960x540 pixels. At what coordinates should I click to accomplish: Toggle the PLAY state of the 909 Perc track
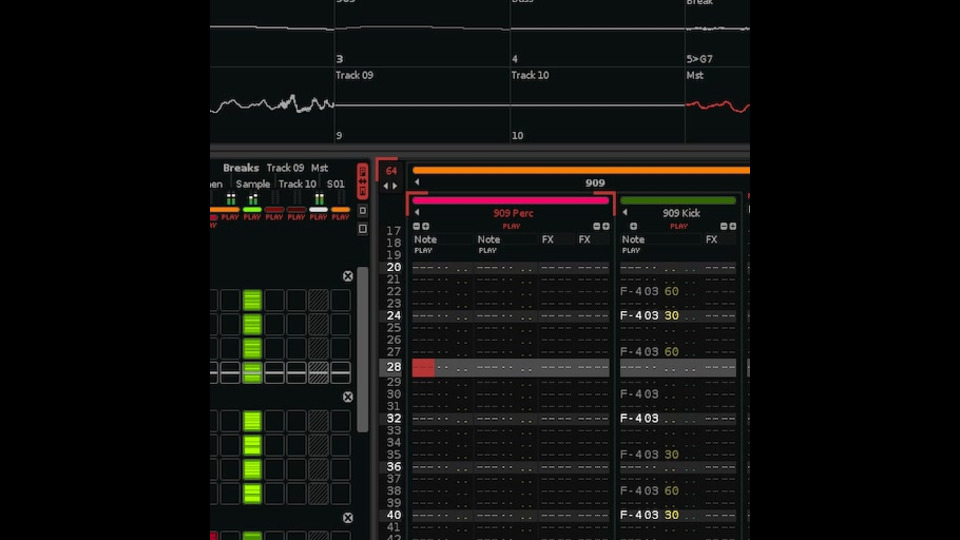511,227
